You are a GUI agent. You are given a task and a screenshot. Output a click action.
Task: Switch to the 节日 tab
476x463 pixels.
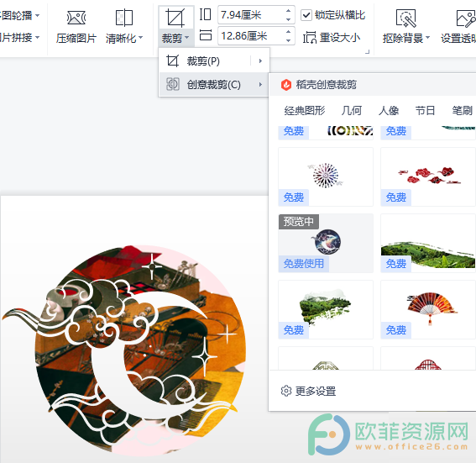pos(425,110)
